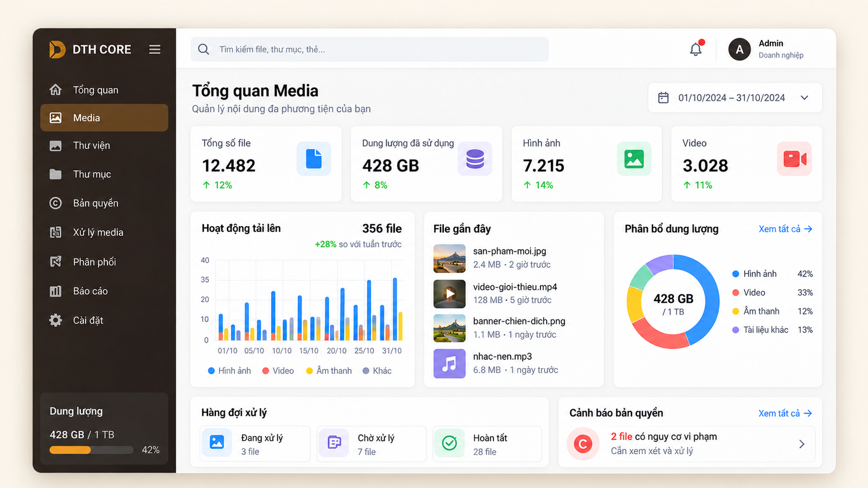868x488 pixels.
Task: Click the red copyright warning icon
Action: point(583,444)
